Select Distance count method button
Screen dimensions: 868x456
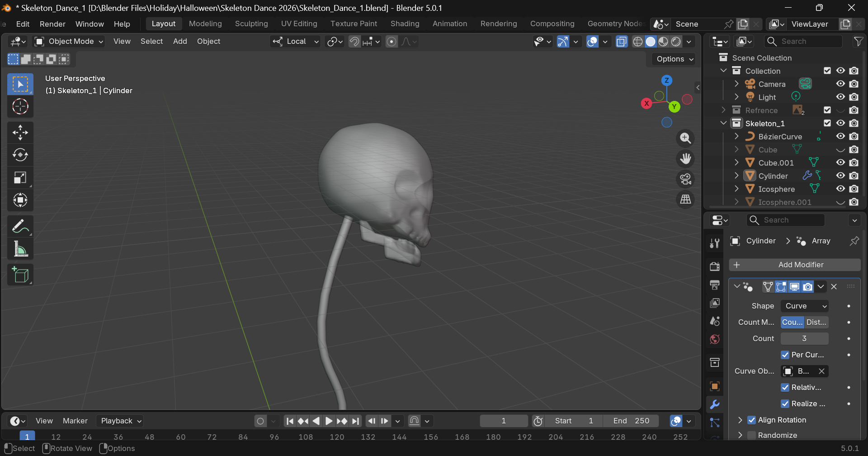pos(816,323)
